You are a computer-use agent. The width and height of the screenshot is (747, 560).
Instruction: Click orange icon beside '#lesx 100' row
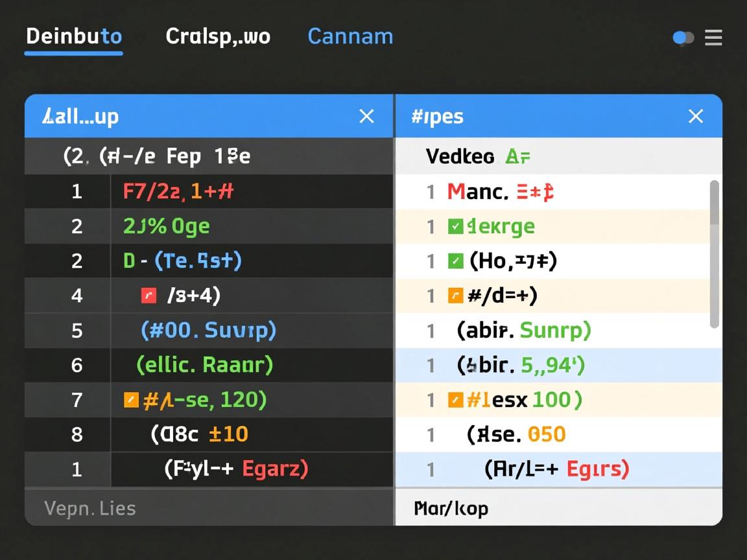[455, 400]
